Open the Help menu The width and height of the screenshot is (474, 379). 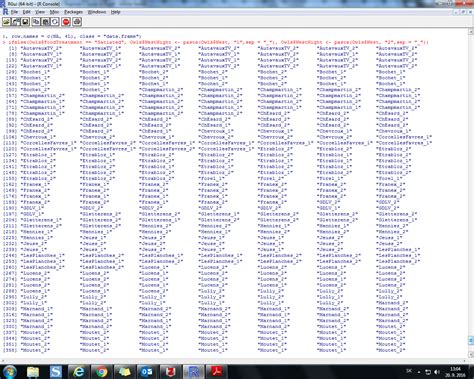click(x=115, y=12)
